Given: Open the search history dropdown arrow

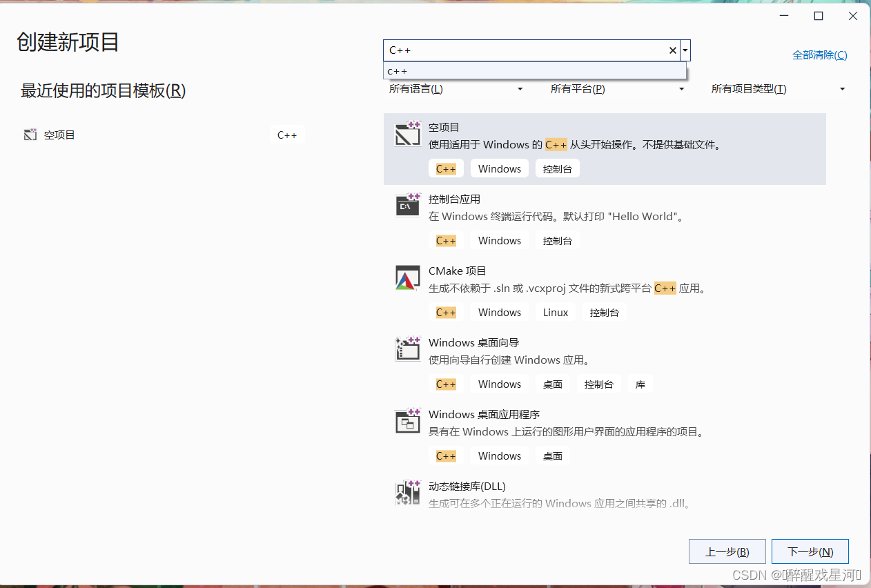Looking at the screenshot, I should (684, 50).
